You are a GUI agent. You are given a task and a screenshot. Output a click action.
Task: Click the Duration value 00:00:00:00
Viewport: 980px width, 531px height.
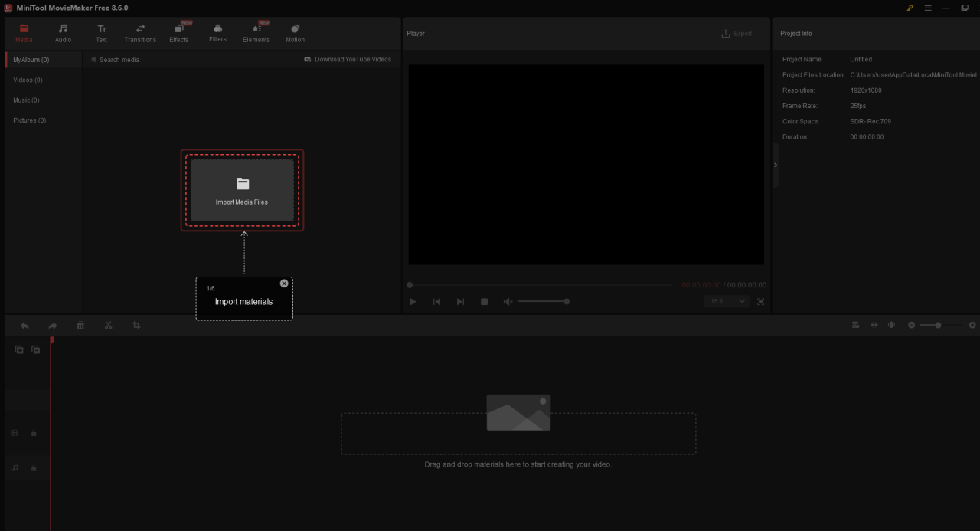tap(867, 137)
